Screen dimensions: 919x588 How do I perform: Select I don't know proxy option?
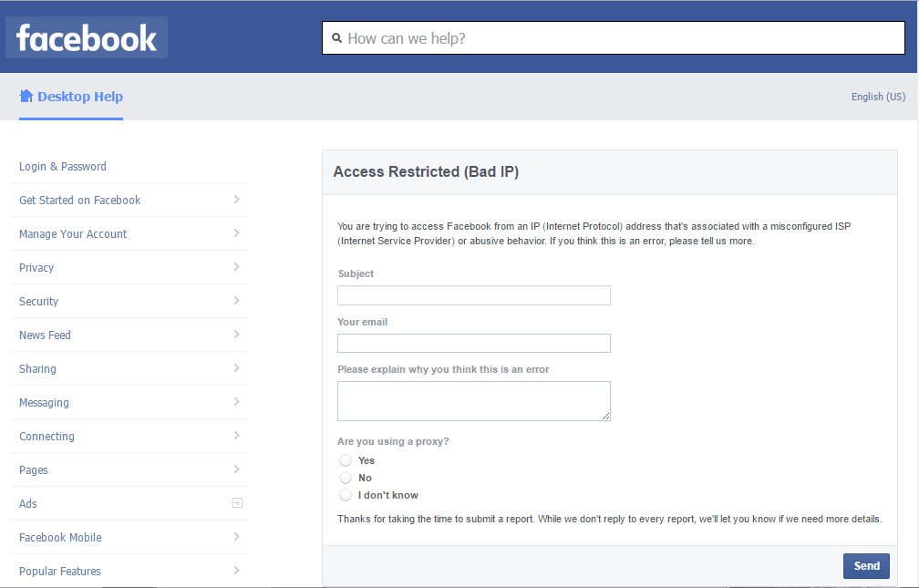coord(346,495)
